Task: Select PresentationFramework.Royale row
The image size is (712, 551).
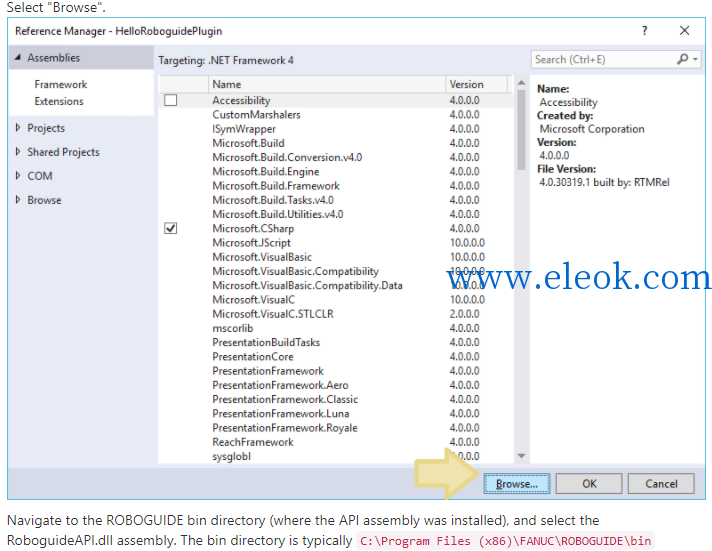Action: pos(336,428)
